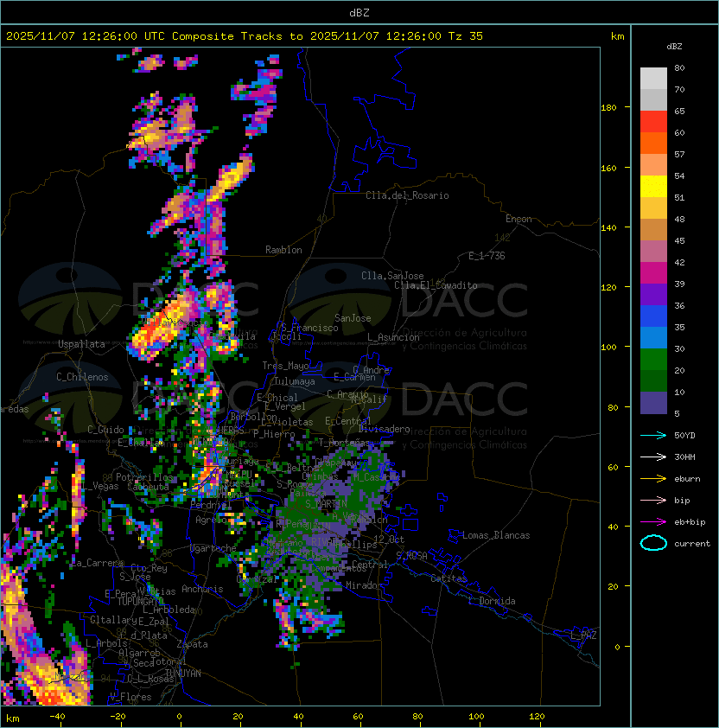
Task: Click the 'E_Chical' map label
Action: tap(277, 398)
